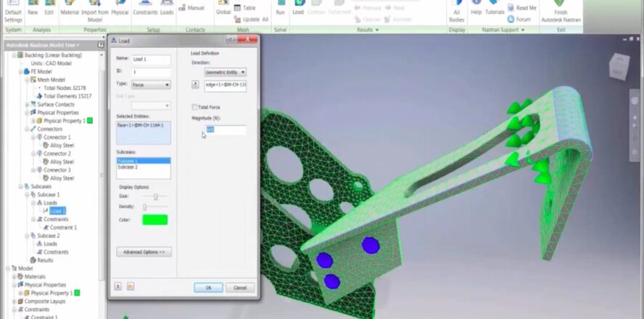
Task: Enable the Total Force checkbox
Action: coord(195,107)
